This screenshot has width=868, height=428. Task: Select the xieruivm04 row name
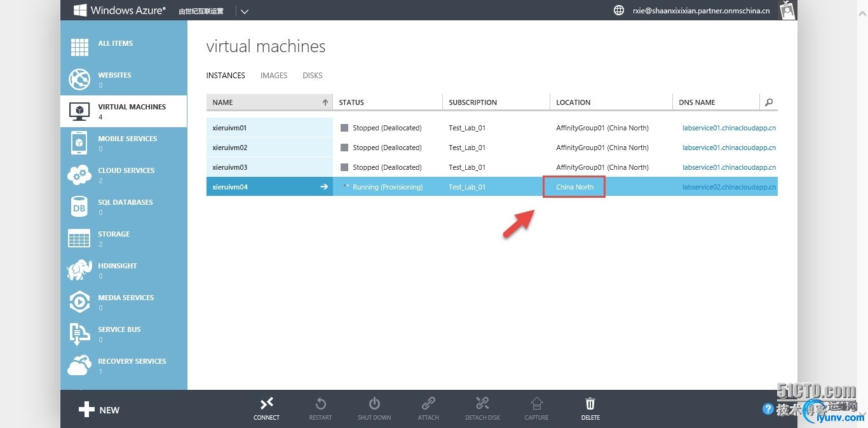pos(230,187)
